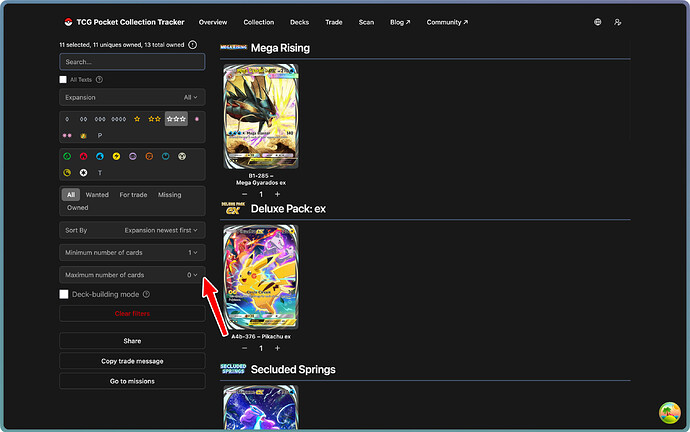Open the Pikachu ex card image
Viewport: 690px width, 432px height.
[x=261, y=278]
